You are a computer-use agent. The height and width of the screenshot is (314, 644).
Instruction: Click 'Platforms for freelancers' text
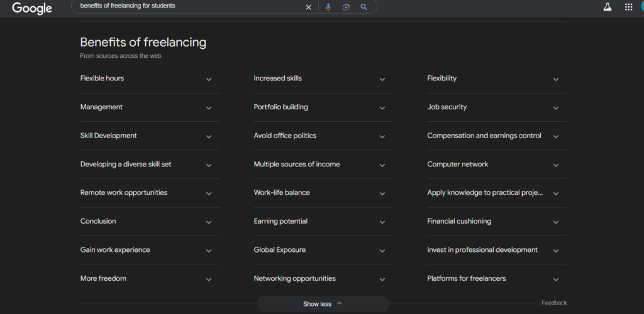467,279
